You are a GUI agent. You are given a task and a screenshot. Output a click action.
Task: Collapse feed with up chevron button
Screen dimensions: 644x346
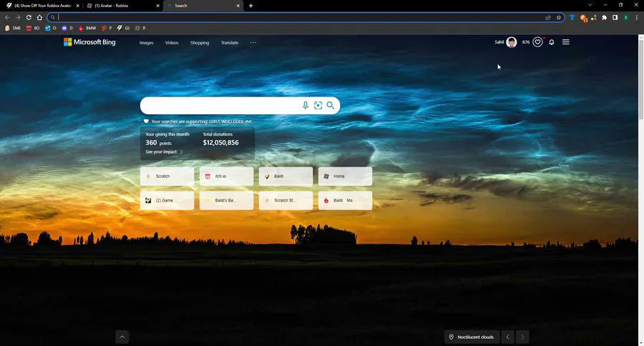coord(122,337)
